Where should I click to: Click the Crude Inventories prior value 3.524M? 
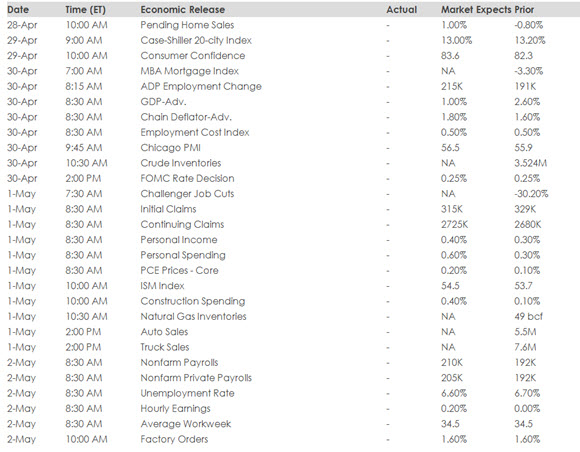click(530, 163)
